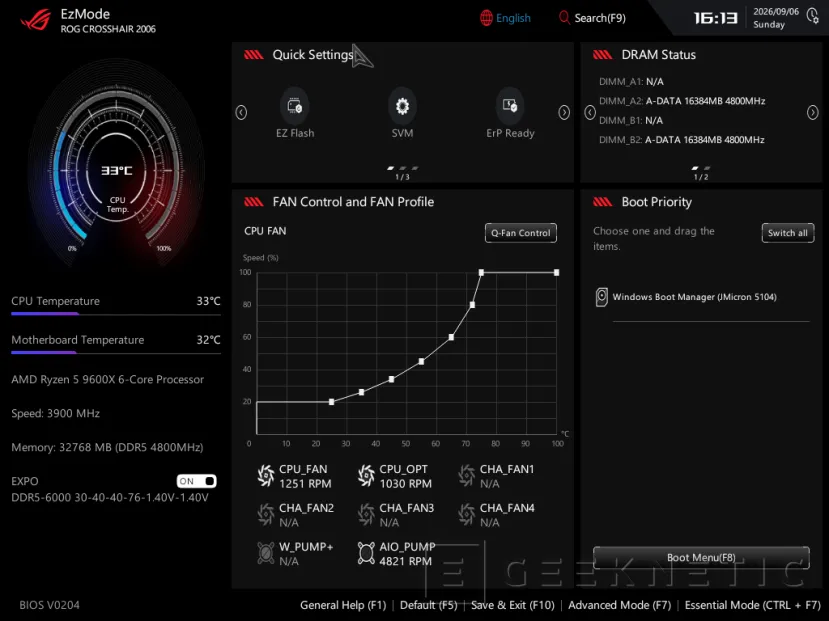Viewport: 829px width, 621px height.
Task: Click the ROG logo icon
Action: click(x=35, y=20)
